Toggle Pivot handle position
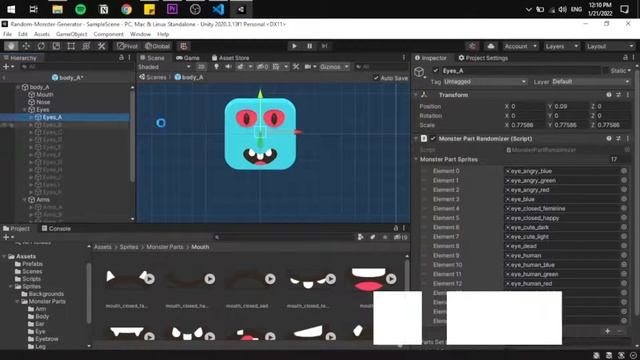Viewport: 640px width, 360px height. [128, 46]
